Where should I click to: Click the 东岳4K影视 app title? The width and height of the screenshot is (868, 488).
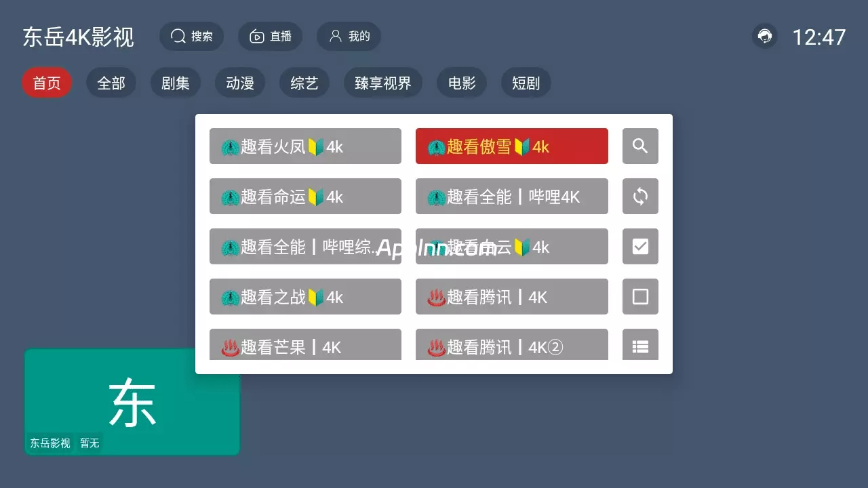(x=79, y=37)
